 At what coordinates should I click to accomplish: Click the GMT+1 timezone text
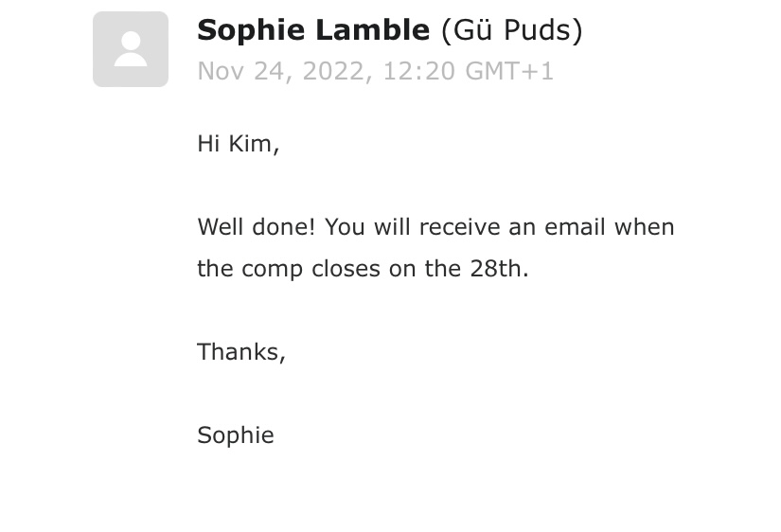pos(510,72)
